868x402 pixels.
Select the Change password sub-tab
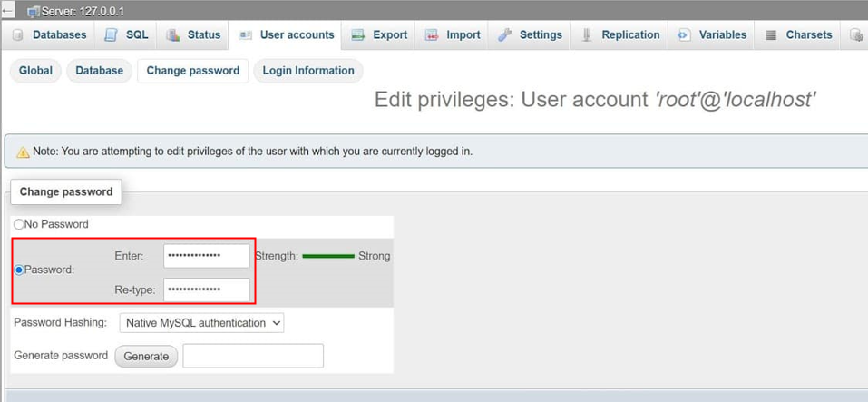click(x=192, y=71)
